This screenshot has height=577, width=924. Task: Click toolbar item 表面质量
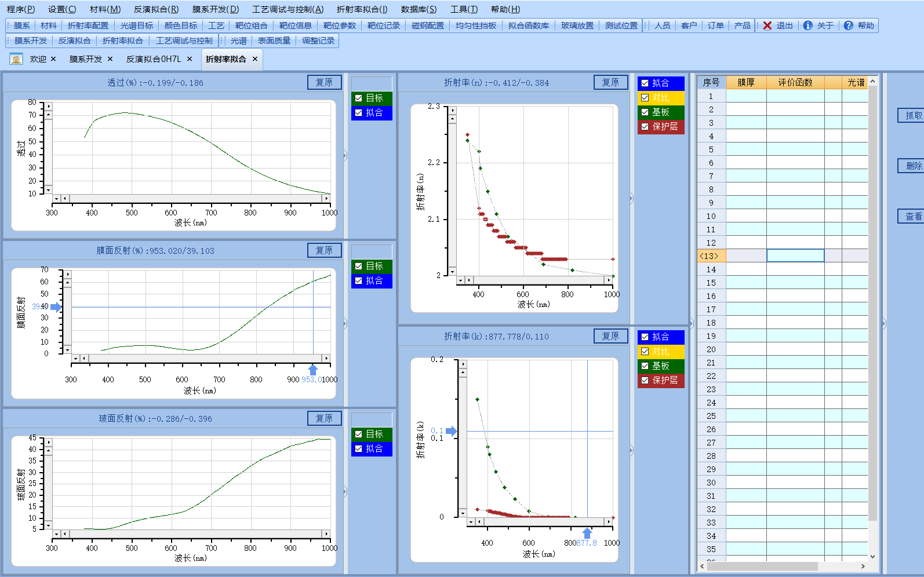pos(274,41)
